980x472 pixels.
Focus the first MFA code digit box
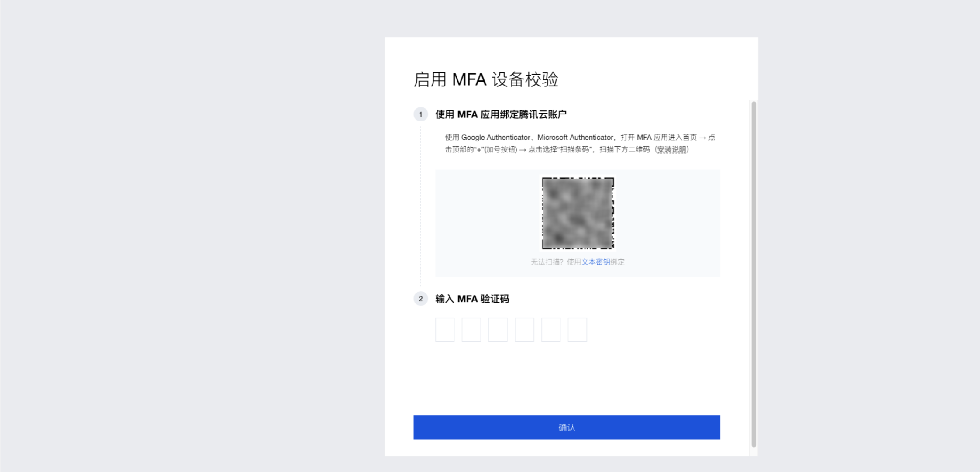(x=445, y=330)
